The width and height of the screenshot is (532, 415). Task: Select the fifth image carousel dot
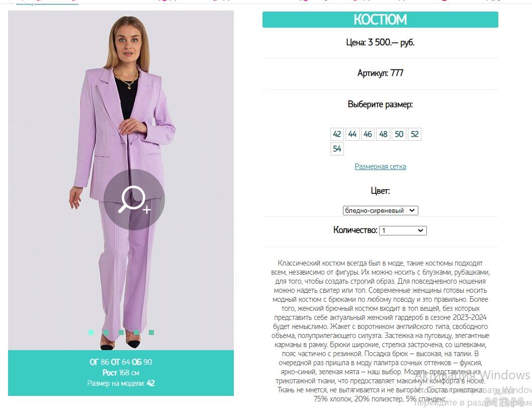pyautogui.click(x=151, y=333)
